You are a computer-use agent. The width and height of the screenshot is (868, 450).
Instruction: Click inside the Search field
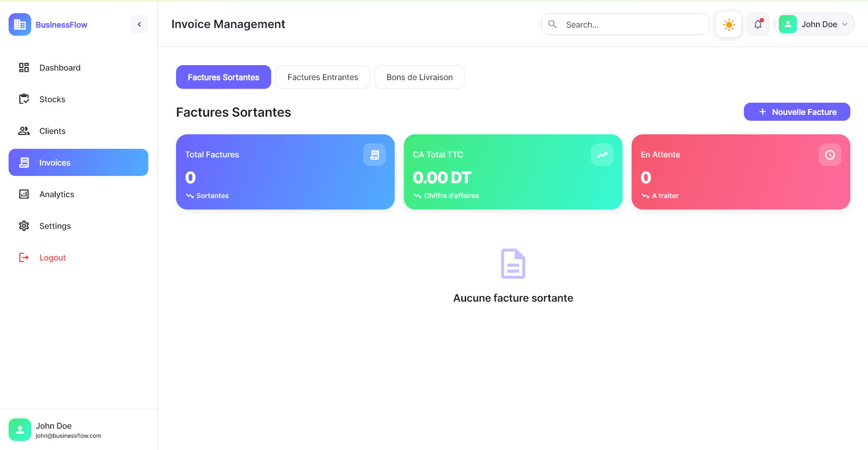[x=625, y=24]
